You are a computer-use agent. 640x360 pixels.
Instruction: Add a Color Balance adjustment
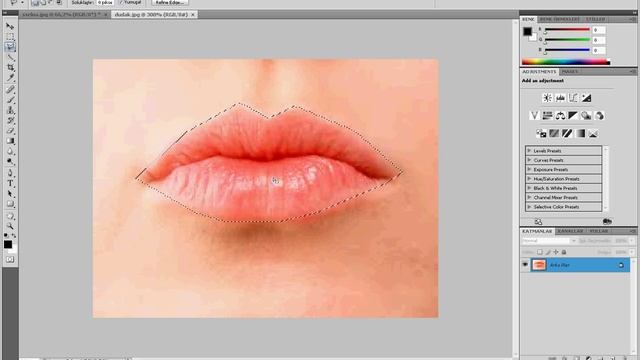pos(560,116)
